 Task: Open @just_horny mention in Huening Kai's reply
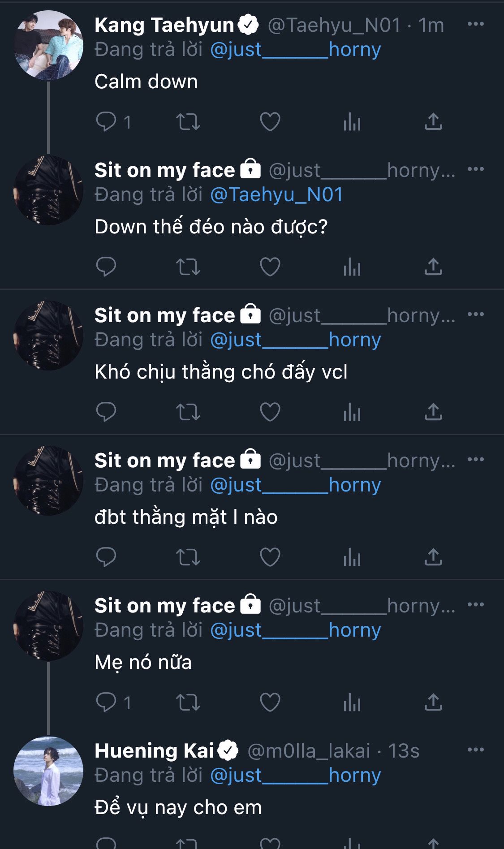click(295, 775)
